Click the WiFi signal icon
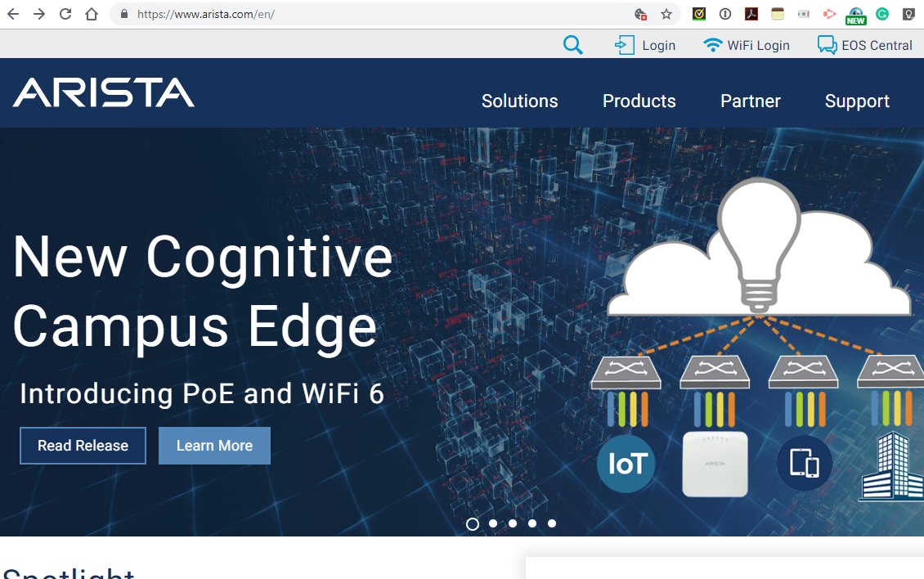The width and height of the screenshot is (924, 579). click(712, 45)
